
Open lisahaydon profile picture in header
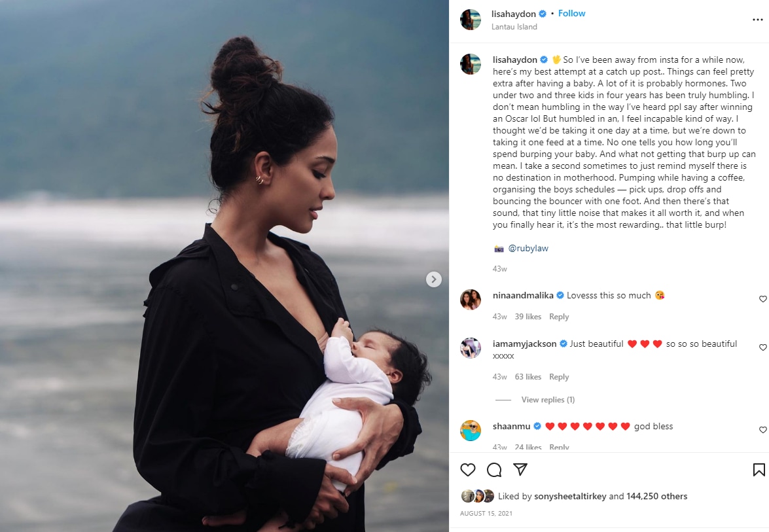coord(471,20)
